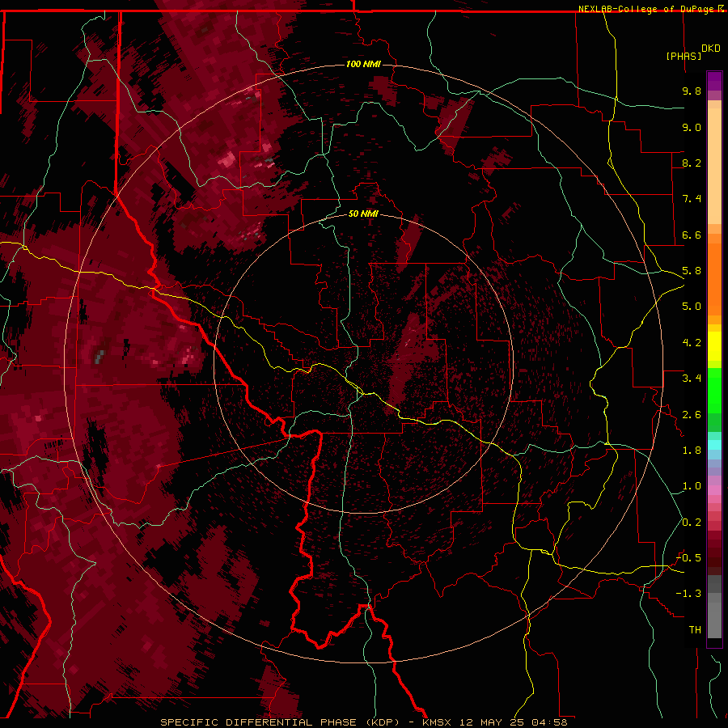
Task: Click the -0.5 legend value
Action: tap(688, 558)
